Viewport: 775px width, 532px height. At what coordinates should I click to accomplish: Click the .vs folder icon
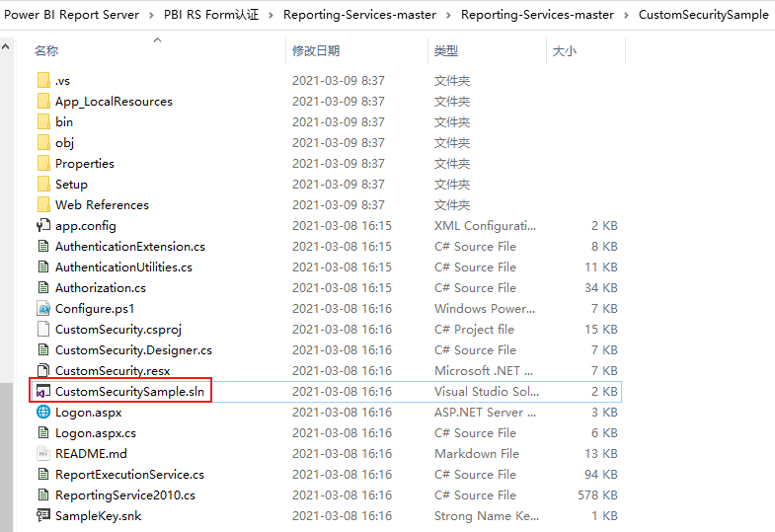click(x=43, y=80)
